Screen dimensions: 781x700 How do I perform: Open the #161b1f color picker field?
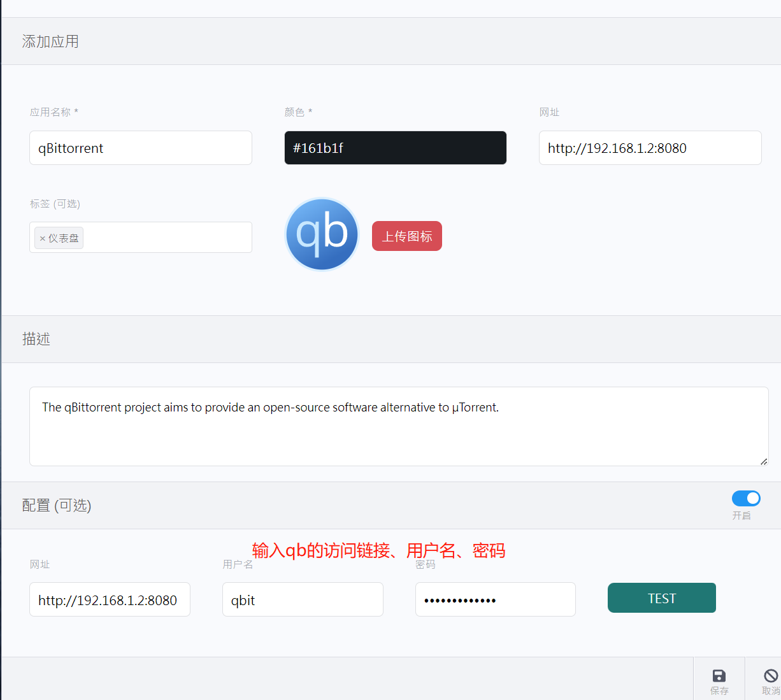coord(396,148)
